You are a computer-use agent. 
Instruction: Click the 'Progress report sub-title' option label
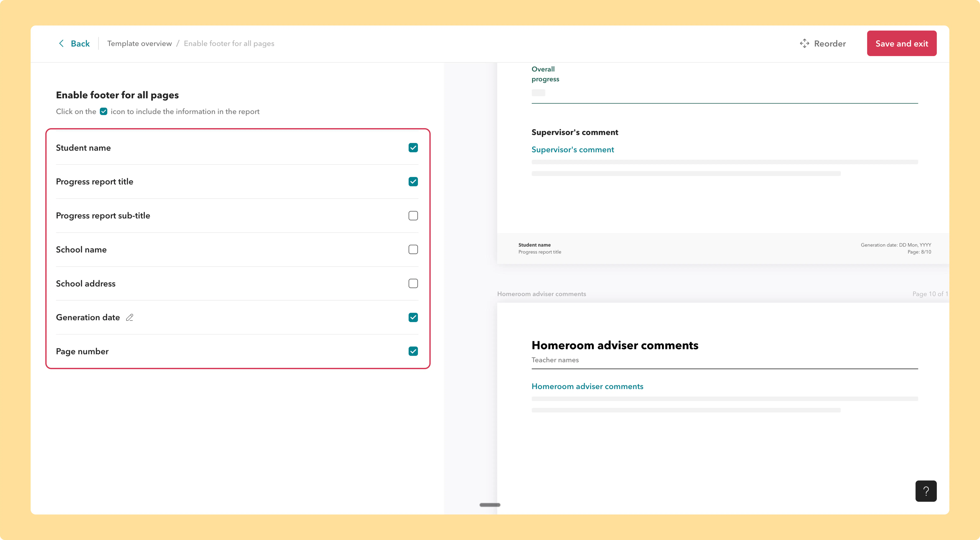(x=103, y=216)
